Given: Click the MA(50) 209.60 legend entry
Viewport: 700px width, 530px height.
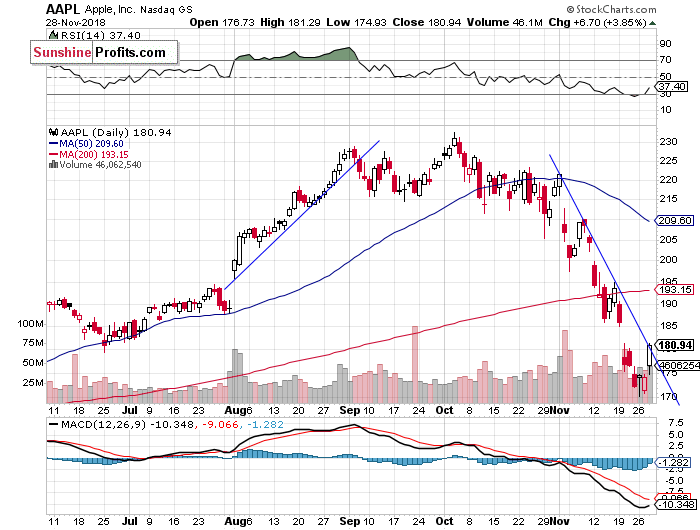Looking at the screenshot, I should click(x=86, y=143).
